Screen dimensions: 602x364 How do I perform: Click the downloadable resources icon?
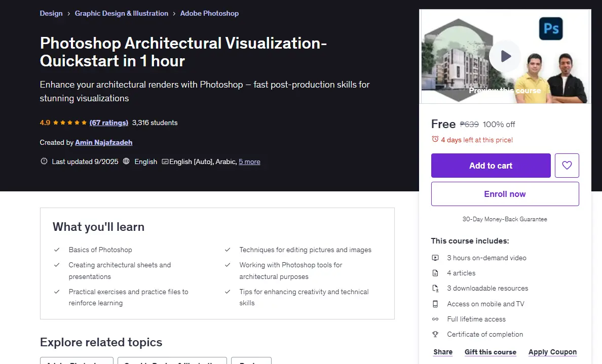pos(435,289)
